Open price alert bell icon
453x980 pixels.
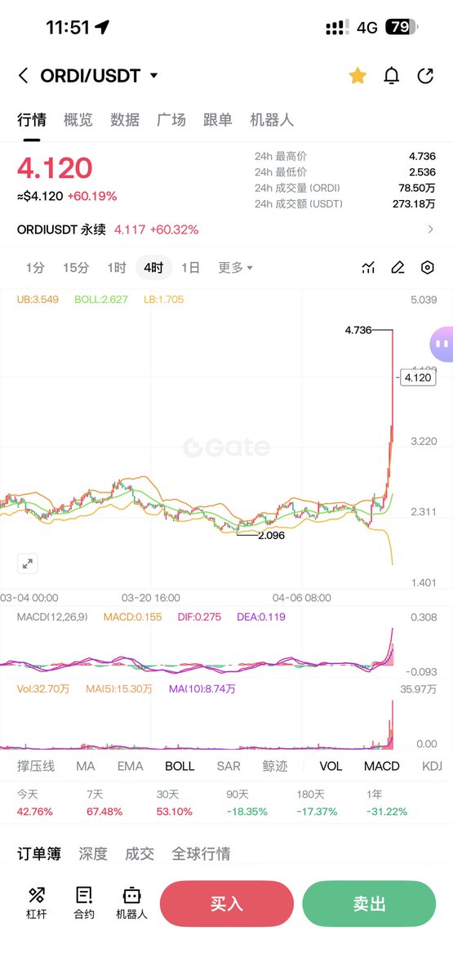pyautogui.click(x=392, y=76)
